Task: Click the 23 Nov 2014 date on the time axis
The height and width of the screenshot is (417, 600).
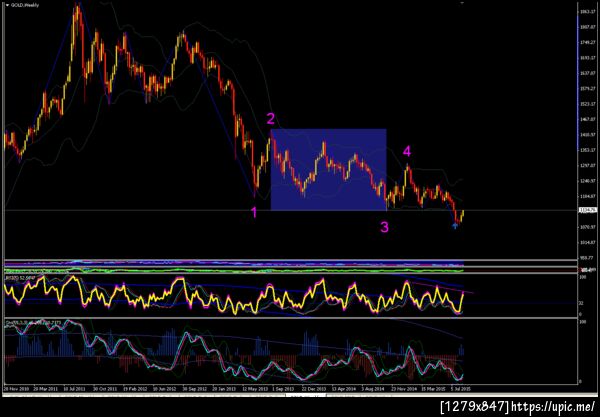Action: pos(404,388)
